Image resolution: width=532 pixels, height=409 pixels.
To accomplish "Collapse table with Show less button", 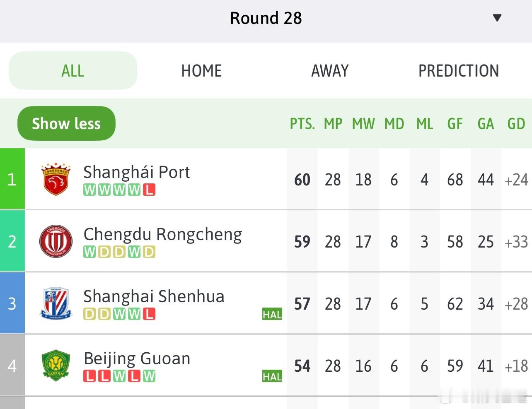I will point(66,123).
